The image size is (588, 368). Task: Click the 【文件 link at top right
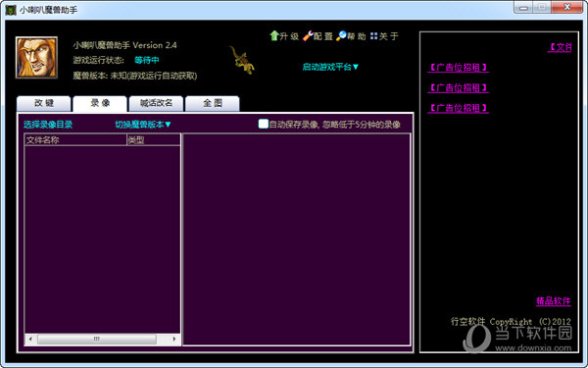(560, 47)
